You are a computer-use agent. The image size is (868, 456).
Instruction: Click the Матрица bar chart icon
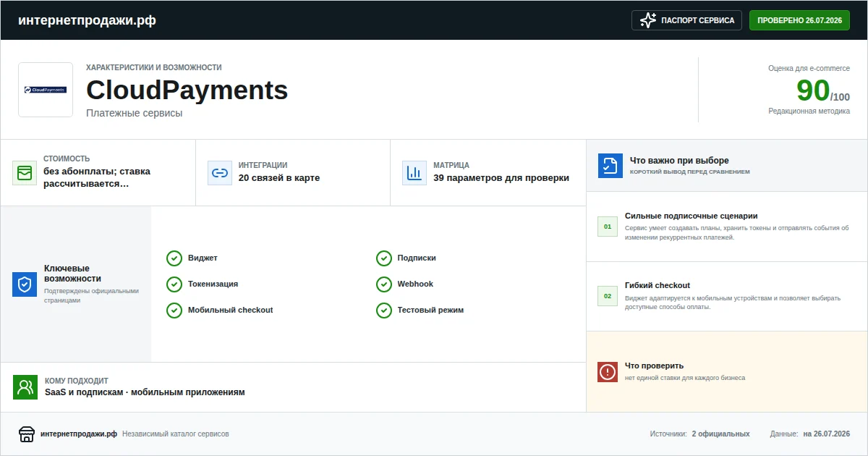point(414,173)
